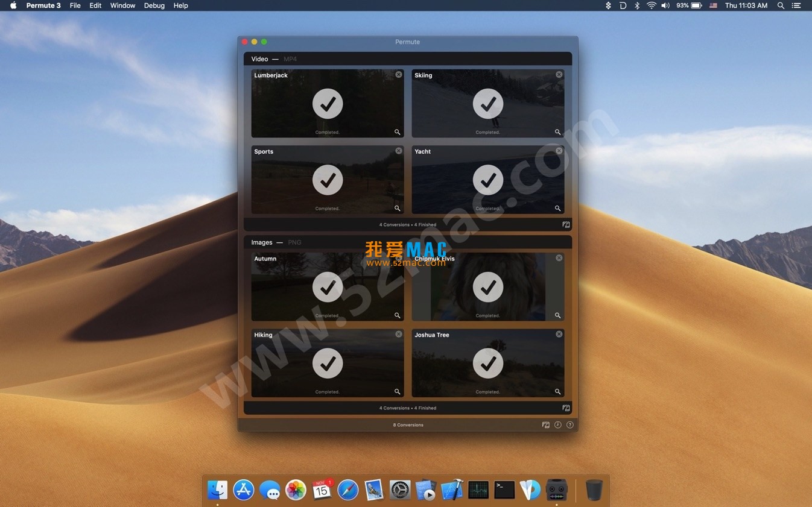Click the "Video" group heading
The width and height of the screenshot is (812, 507).
pyautogui.click(x=259, y=59)
